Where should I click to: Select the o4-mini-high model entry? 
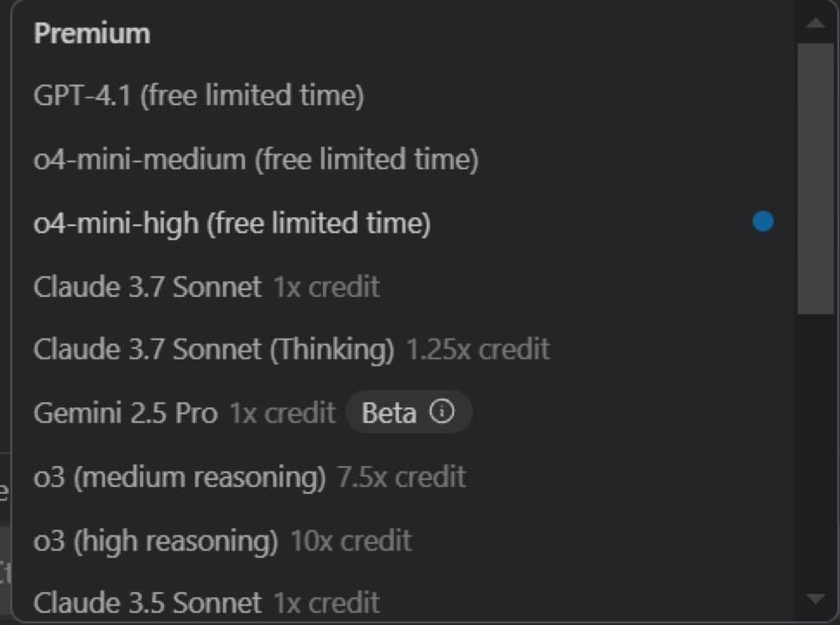point(232,223)
